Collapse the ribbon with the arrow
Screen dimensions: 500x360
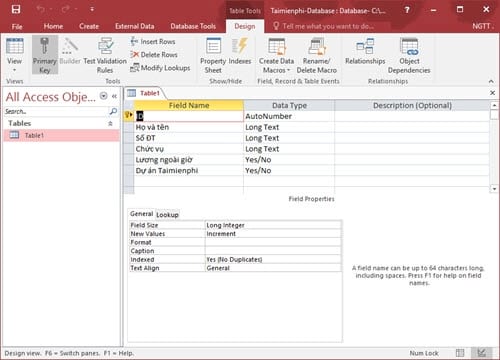pyautogui.click(x=491, y=81)
